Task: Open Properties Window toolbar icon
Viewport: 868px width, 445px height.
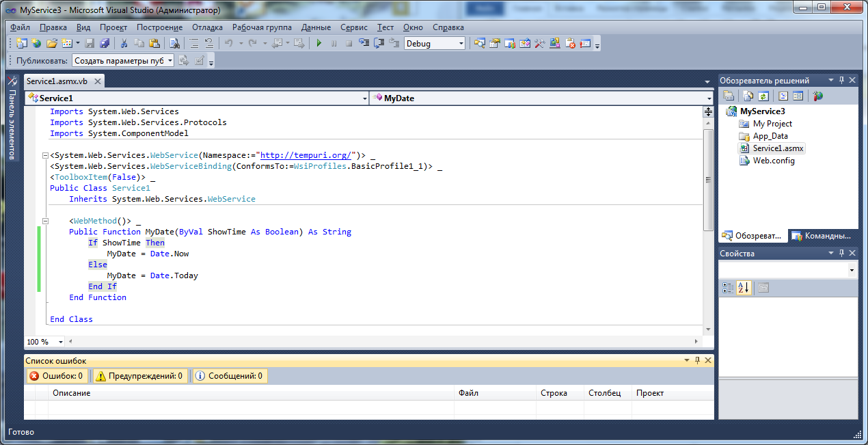Action: tap(495, 43)
